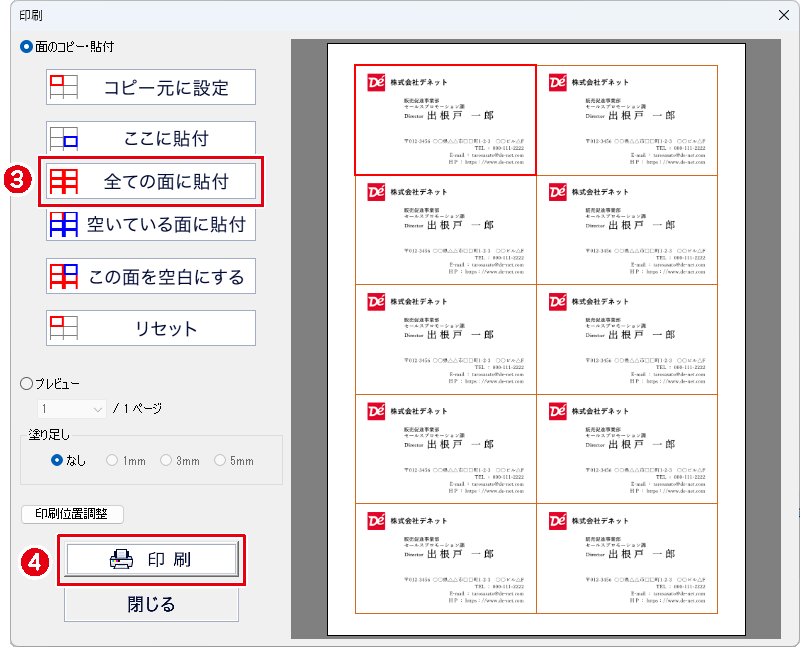
Task: Click the bottom-right business card in preview
Action: coord(626,558)
